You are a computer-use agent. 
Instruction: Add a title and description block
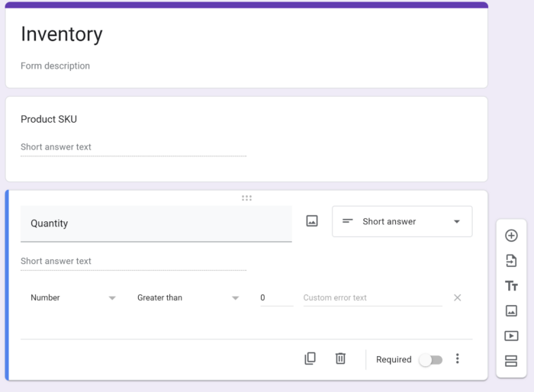tap(511, 286)
